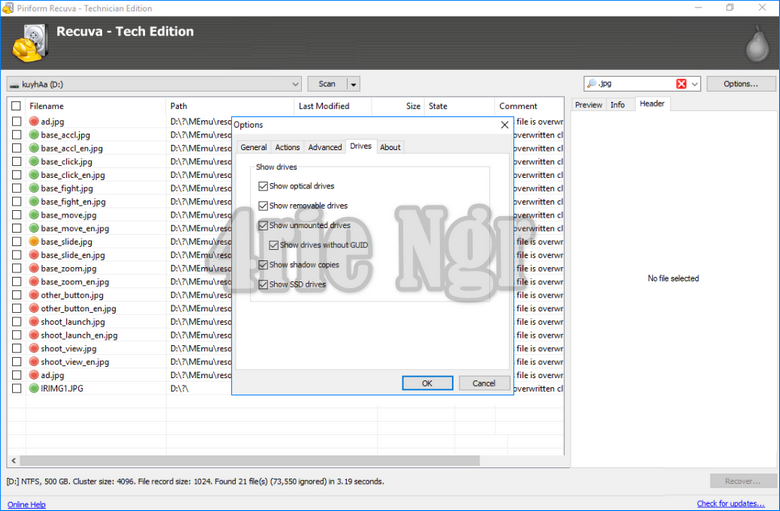Image resolution: width=780 pixels, height=511 pixels.
Task: Click the horizontal scrollbar thumb
Action: [250, 461]
